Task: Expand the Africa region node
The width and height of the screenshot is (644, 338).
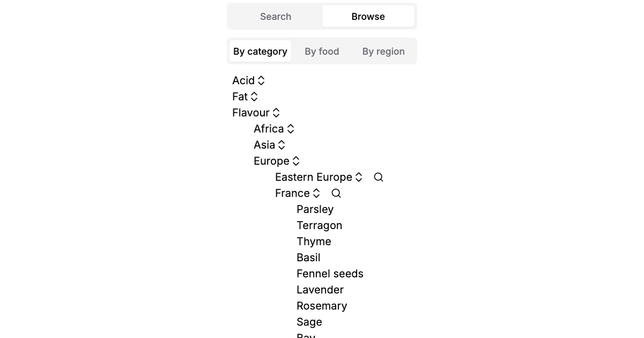Action: [x=290, y=129]
